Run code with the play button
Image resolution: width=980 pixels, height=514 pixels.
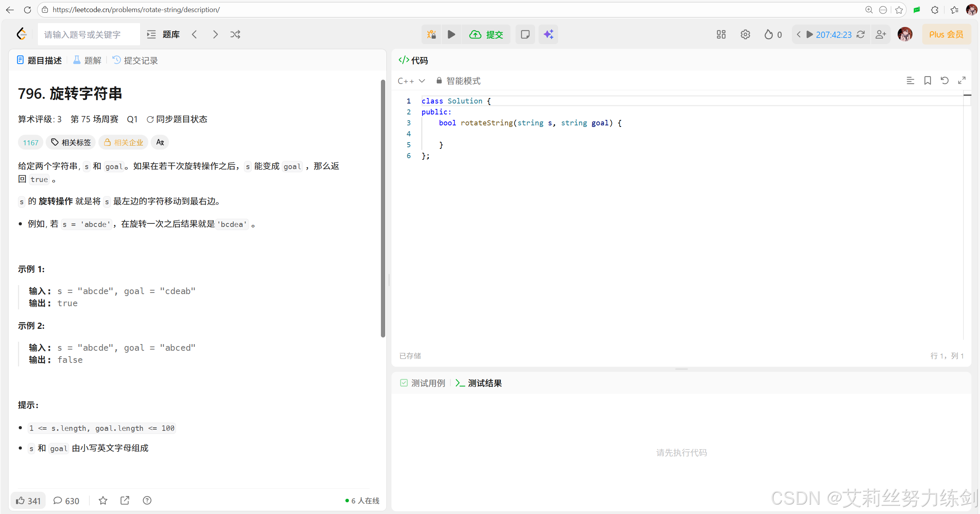(451, 34)
